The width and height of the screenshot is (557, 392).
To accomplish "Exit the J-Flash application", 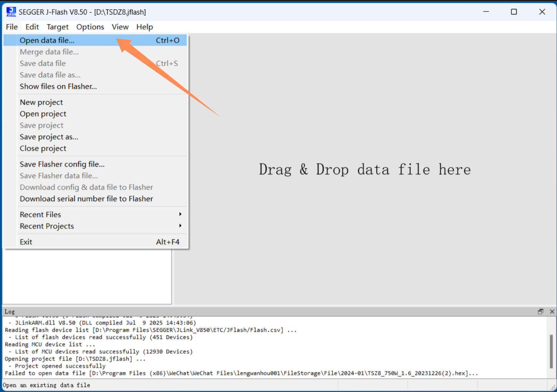I will pyautogui.click(x=95, y=242).
